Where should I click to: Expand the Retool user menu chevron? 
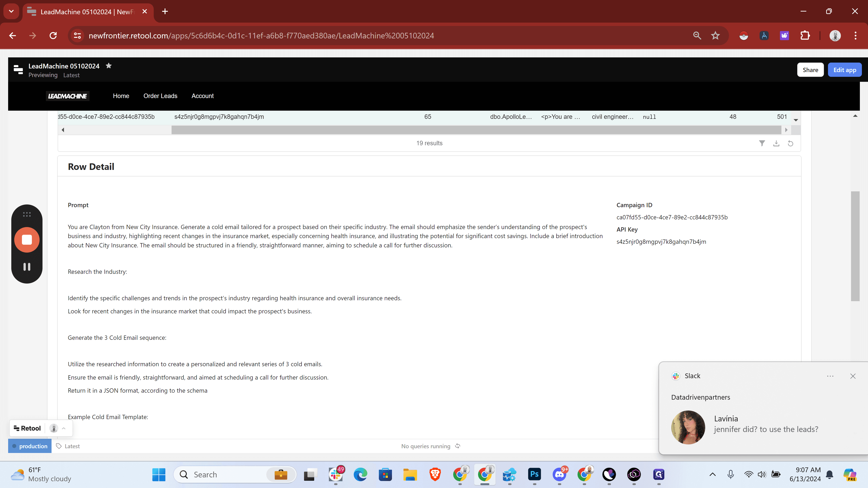[x=64, y=428]
